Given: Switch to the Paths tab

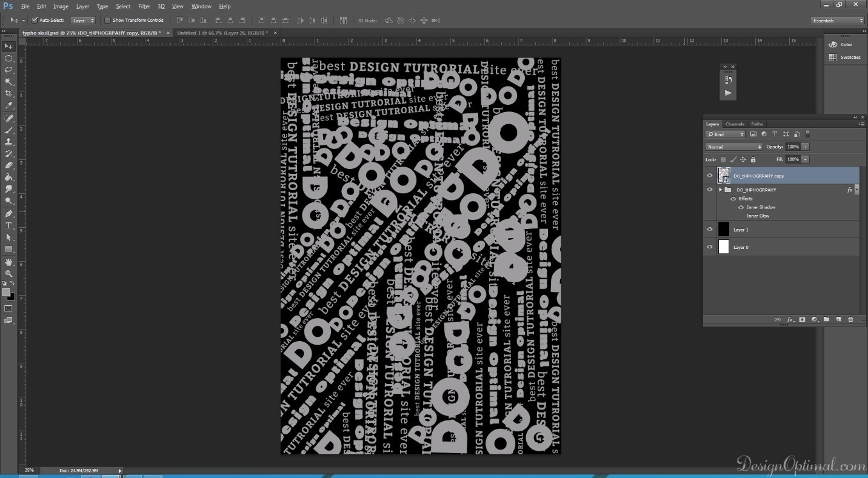Looking at the screenshot, I should point(757,124).
